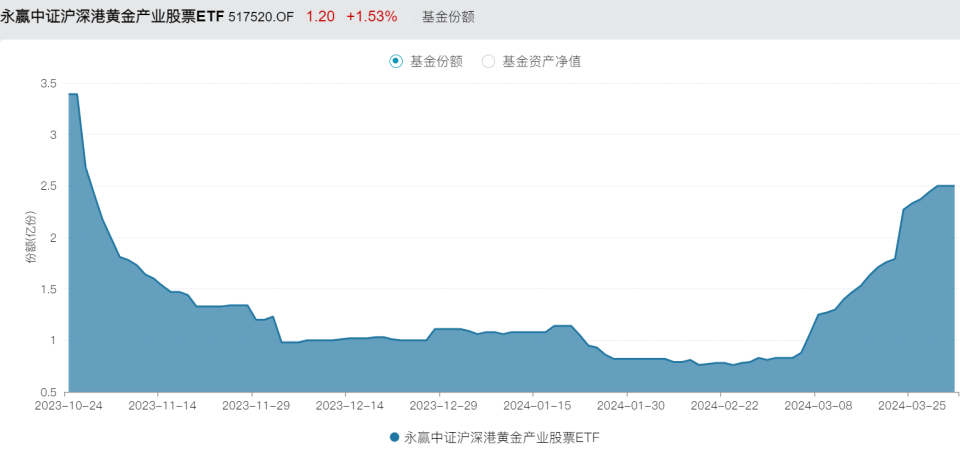Click the 2024-02-22 date axis label
960x454 pixels.
[720, 405]
